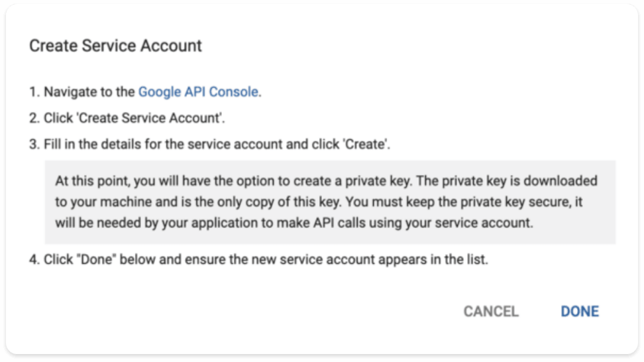
Task: Click the gray private key note box
Action: coord(330,202)
